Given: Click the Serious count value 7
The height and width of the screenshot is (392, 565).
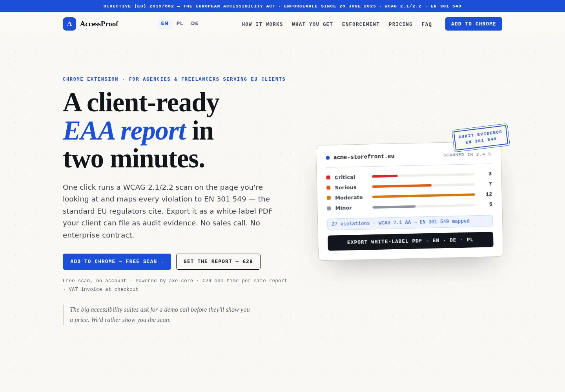Looking at the screenshot, I should click(x=490, y=184).
